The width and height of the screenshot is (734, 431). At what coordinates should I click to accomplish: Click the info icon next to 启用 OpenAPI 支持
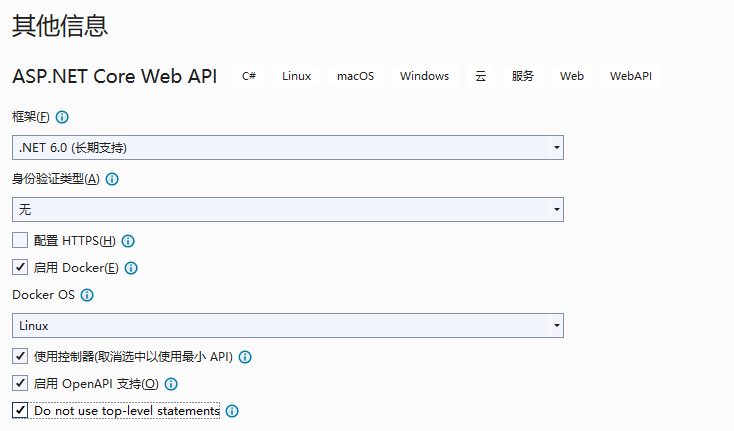point(171,384)
